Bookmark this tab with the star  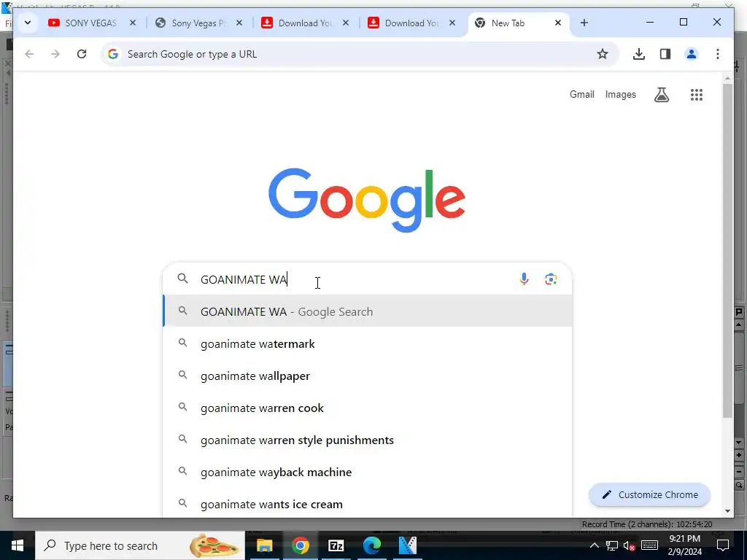602,54
